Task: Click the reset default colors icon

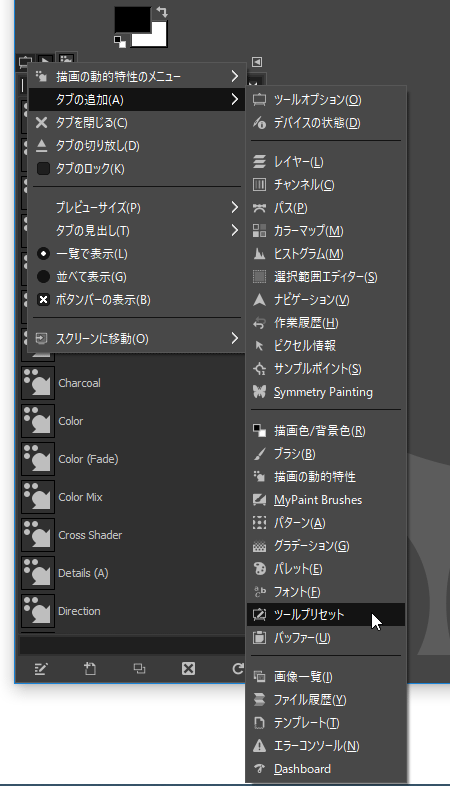Action: point(120,42)
